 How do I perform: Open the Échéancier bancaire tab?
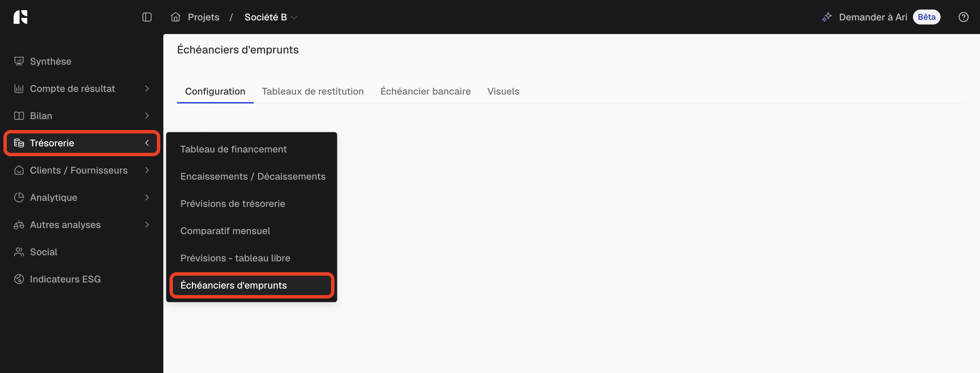[x=425, y=91]
